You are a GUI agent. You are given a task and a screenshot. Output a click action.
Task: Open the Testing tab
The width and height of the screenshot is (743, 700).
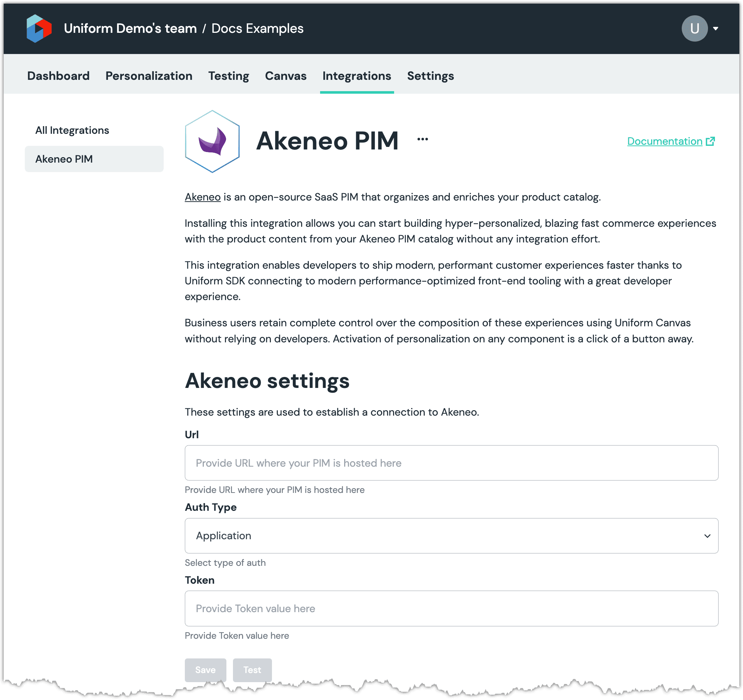coord(229,76)
